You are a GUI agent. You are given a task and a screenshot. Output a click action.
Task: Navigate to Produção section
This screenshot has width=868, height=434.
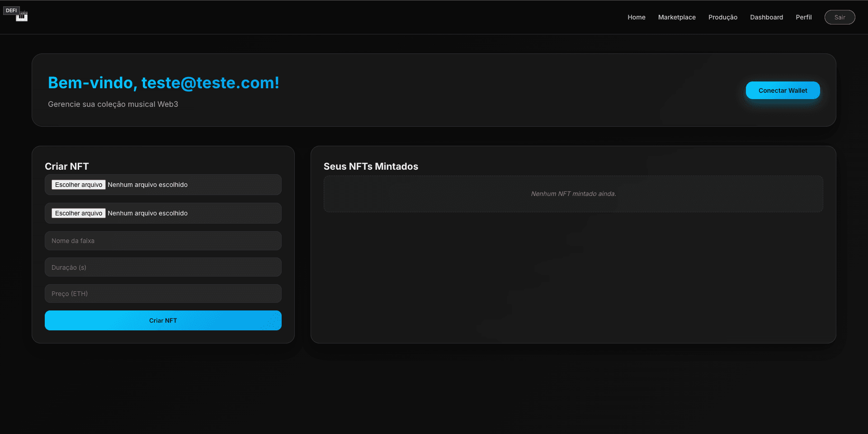tap(722, 17)
